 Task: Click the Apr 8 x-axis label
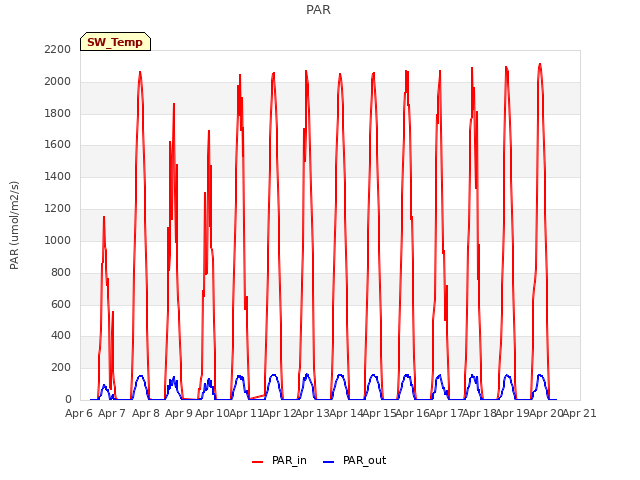146,413
